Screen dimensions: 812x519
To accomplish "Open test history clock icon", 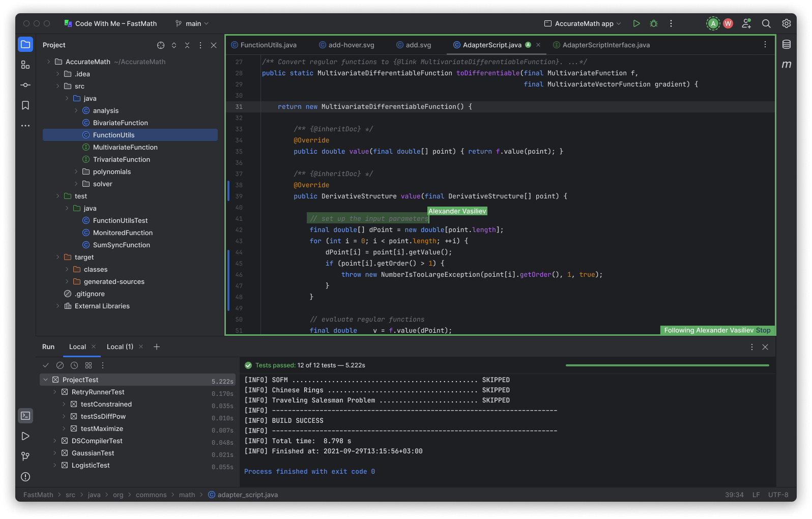I will 74,365.
